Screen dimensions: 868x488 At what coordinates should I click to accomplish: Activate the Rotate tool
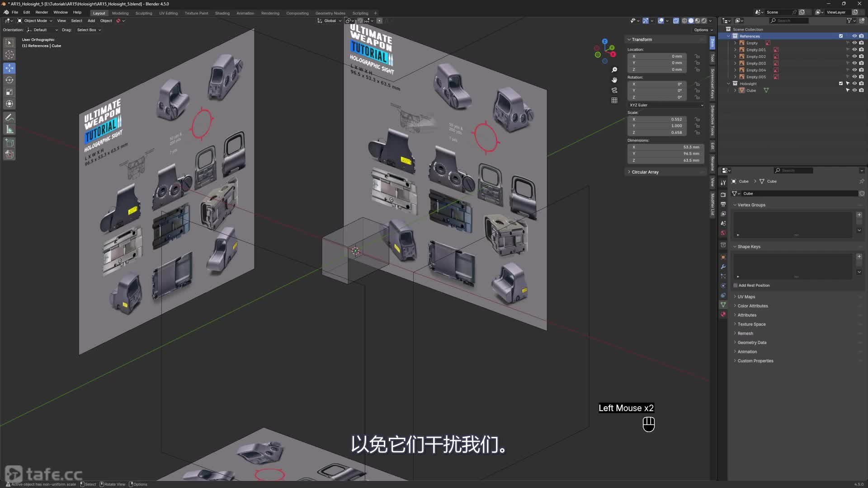coord(9,80)
